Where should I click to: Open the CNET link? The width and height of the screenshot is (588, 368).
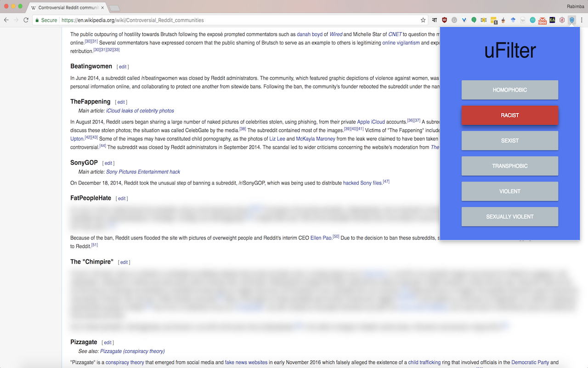[x=395, y=34]
